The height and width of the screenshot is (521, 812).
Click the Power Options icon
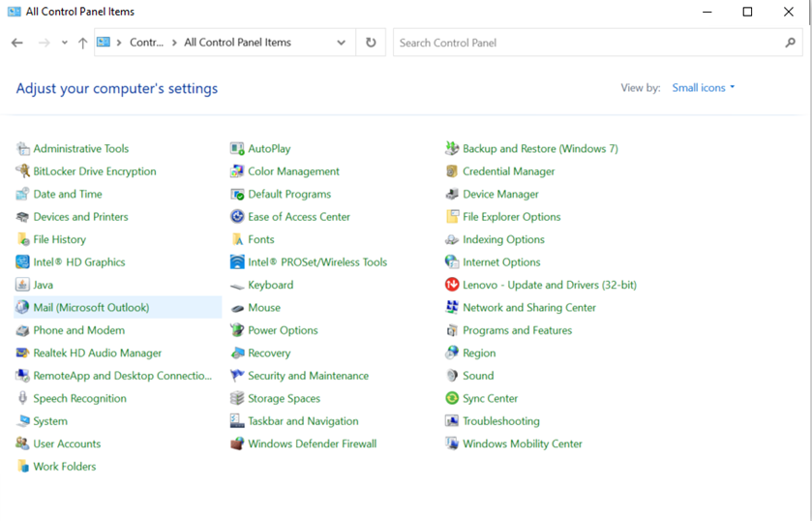click(x=237, y=330)
